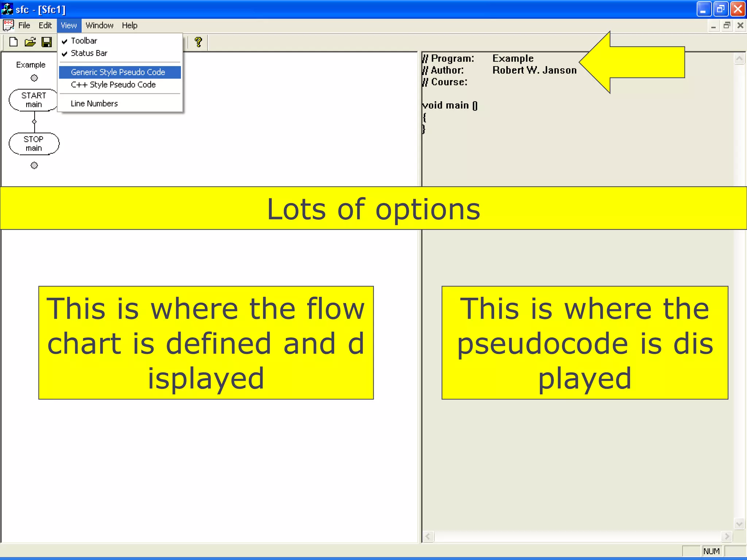
Task: Close the inner Sfc1 document window
Action: (x=740, y=26)
